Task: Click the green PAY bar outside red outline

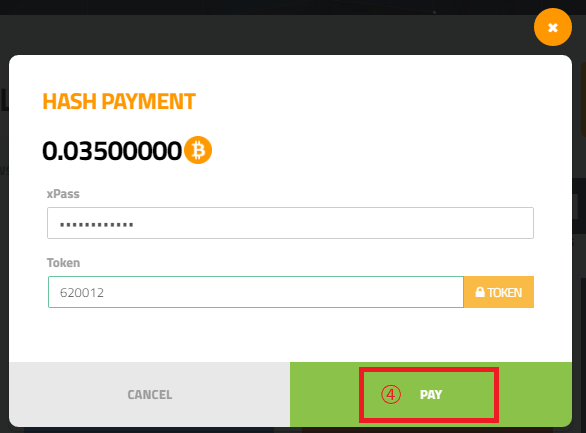Action: [323, 395]
